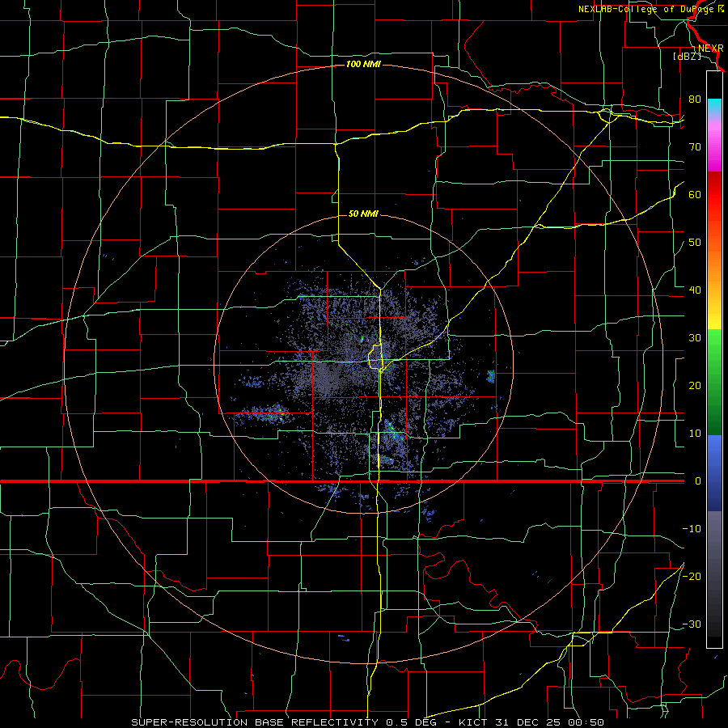The image size is (728, 728).
Task: Click the 20 dBZ scale label
Action: coord(695,385)
